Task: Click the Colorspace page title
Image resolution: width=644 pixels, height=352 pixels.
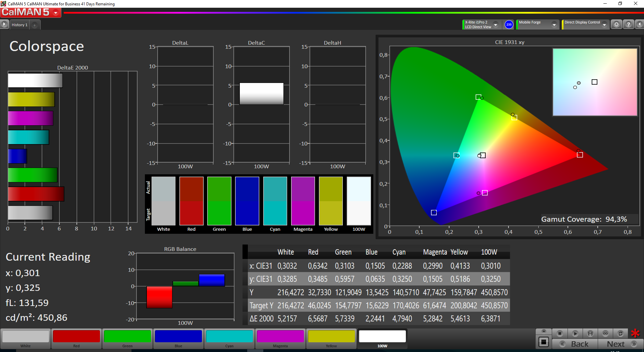Action: coord(47,46)
